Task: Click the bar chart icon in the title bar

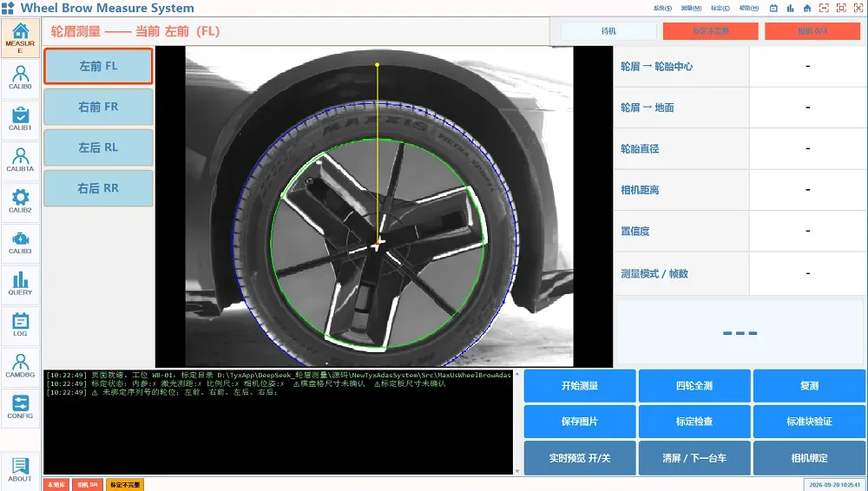Action: tap(790, 8)
